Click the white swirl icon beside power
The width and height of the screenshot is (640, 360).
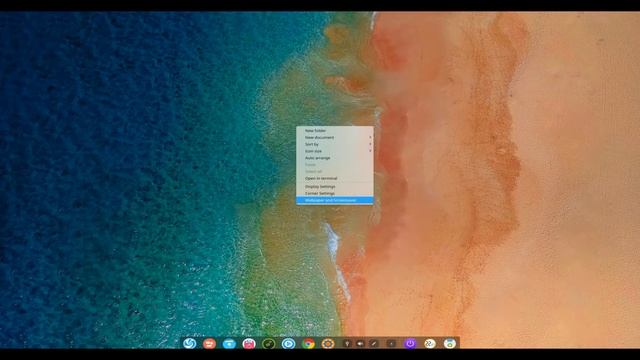click(x=429, y=344)
